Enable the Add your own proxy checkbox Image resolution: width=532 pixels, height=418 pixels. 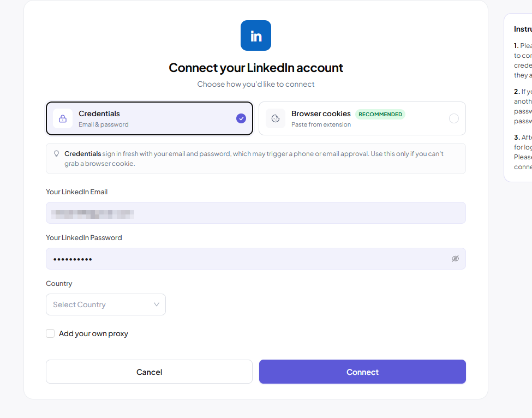50,333
